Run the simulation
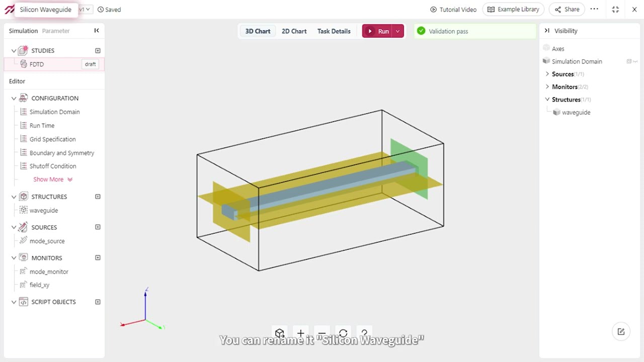 tap(377, 31)
